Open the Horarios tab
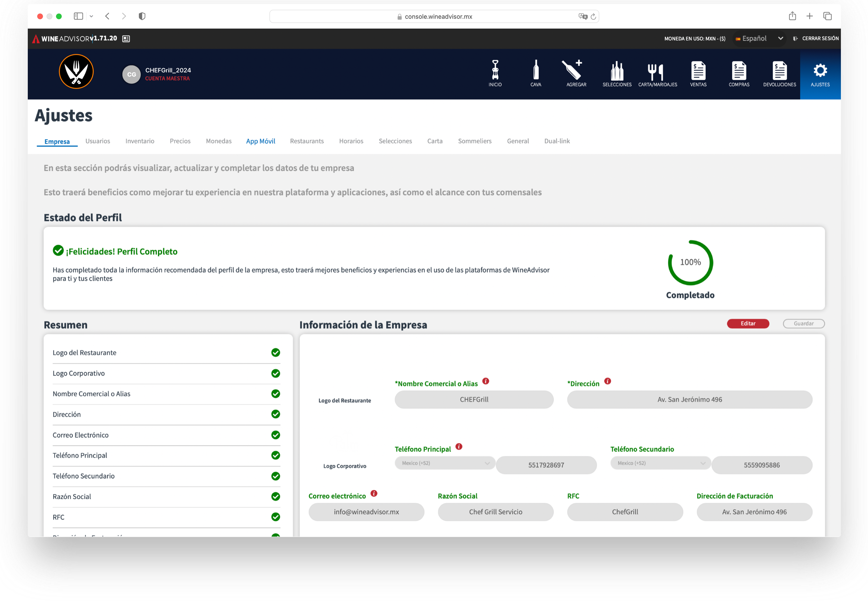The width and height of the screenshot is (868, 604). [351, 141]
